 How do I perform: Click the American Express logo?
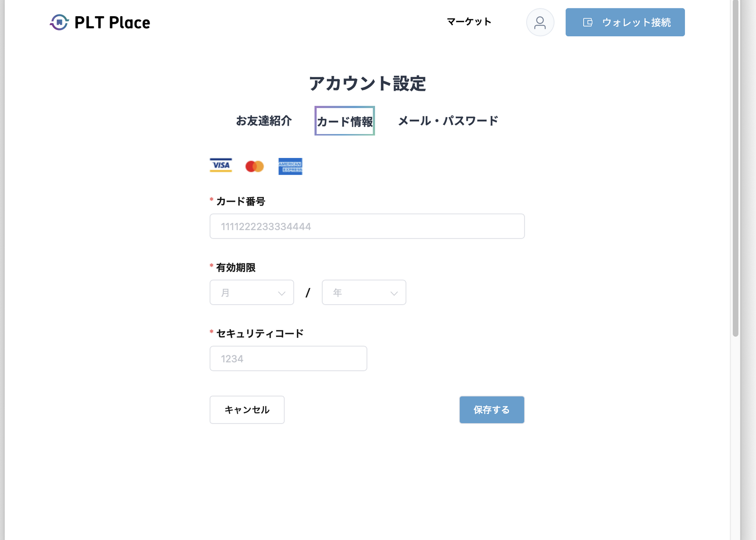pos(290,166)
